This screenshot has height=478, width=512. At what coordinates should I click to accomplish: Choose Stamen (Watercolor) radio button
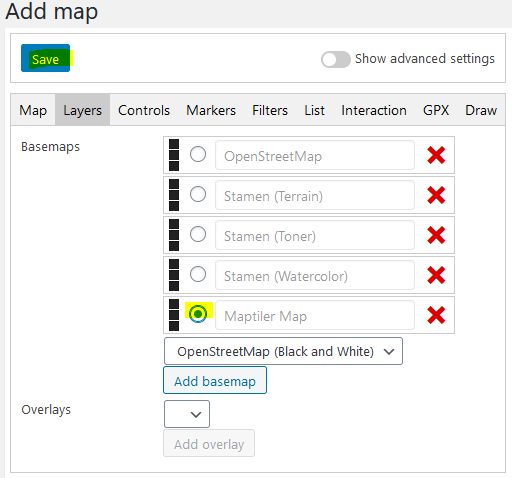tap(198, 274)
